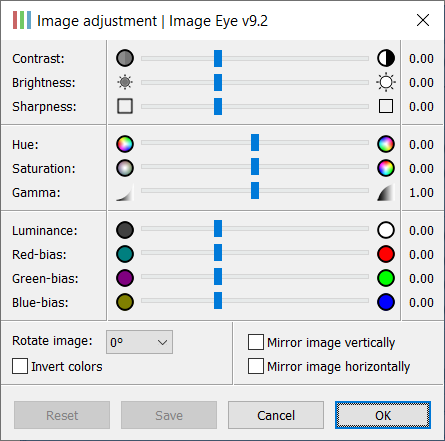
Task: Open the Rotate image dropdown
Action: click(x=139, y=342)
